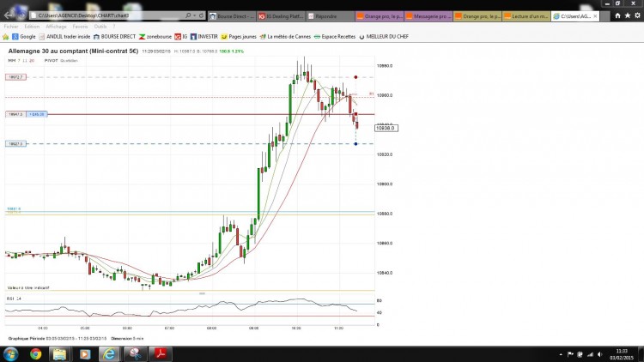The height and width of the screenshot is (362, 644).
Task: Open favorites via the star icon
Action: [628, 15]
